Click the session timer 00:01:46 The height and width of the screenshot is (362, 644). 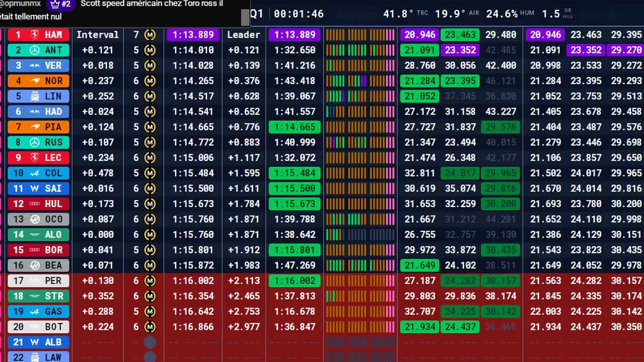(298, 14)
